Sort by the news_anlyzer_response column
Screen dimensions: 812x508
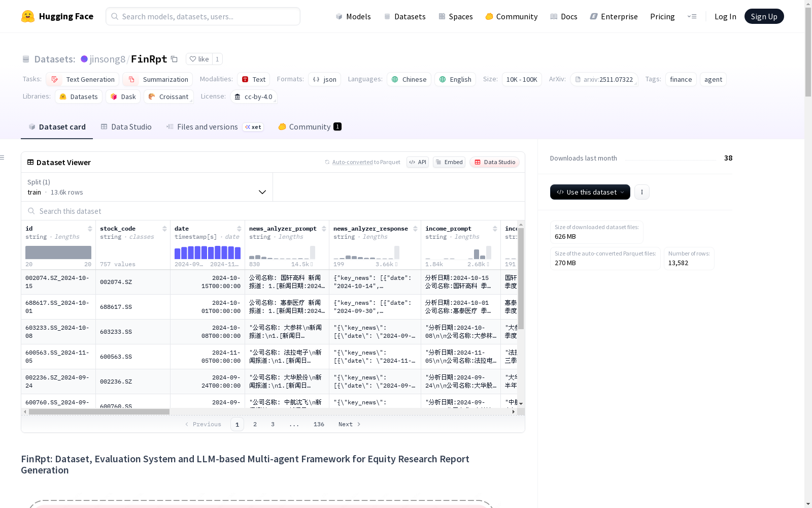tap(415, 229)
